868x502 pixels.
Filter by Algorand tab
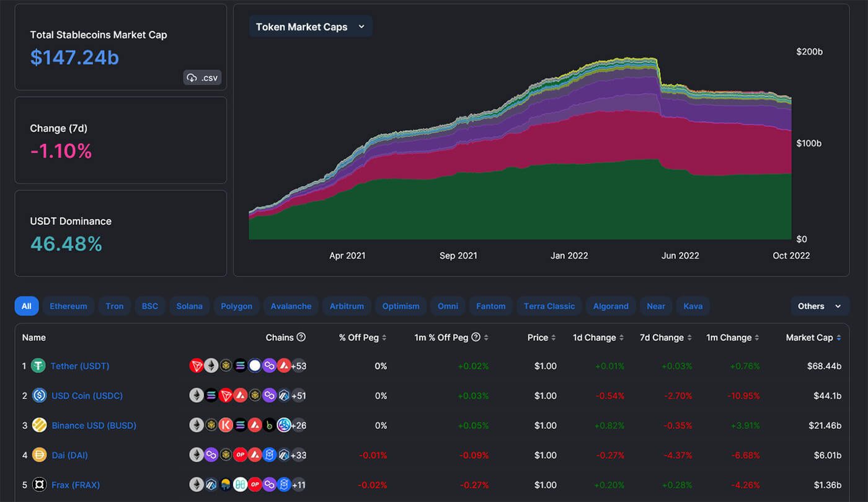[610, 306]
